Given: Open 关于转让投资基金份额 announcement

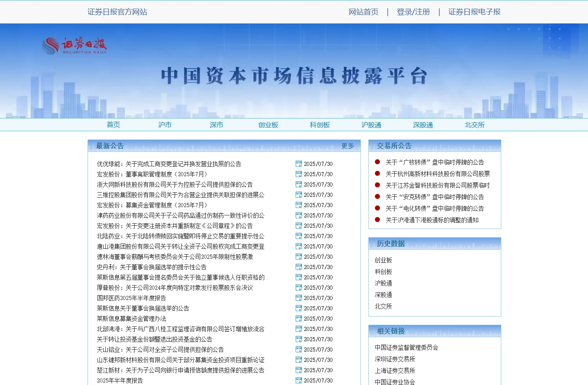Looking at the screenshot, I should pos(154,339).
